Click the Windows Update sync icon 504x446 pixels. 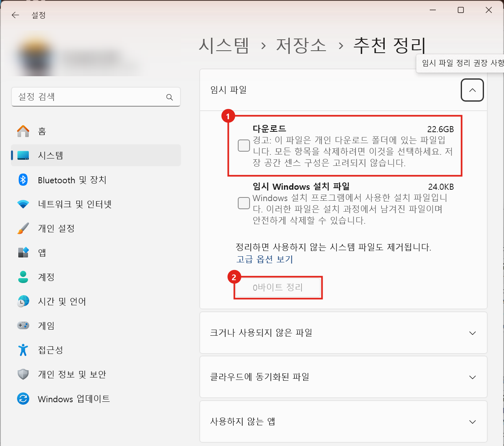click(23, 399)
